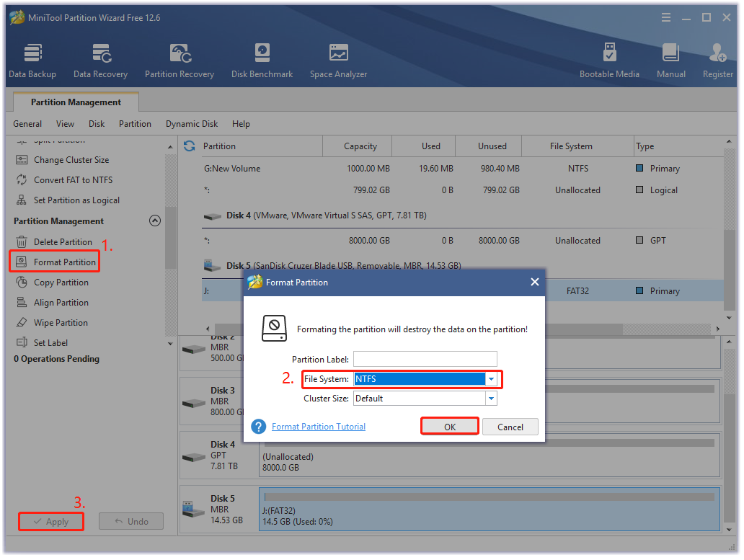Open the Help menu
744x560 pixels.
(241, 124)
